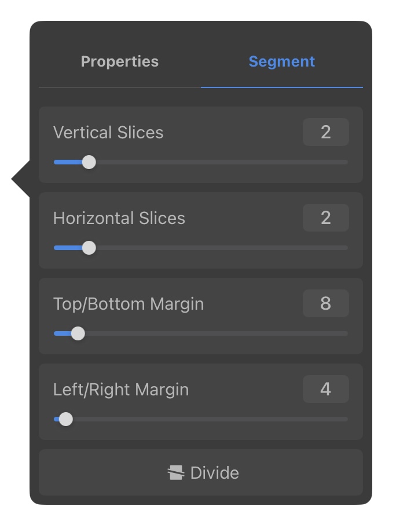
Task: Click the unfilled Vertical Slices slider track
Action: pos(222,162)
